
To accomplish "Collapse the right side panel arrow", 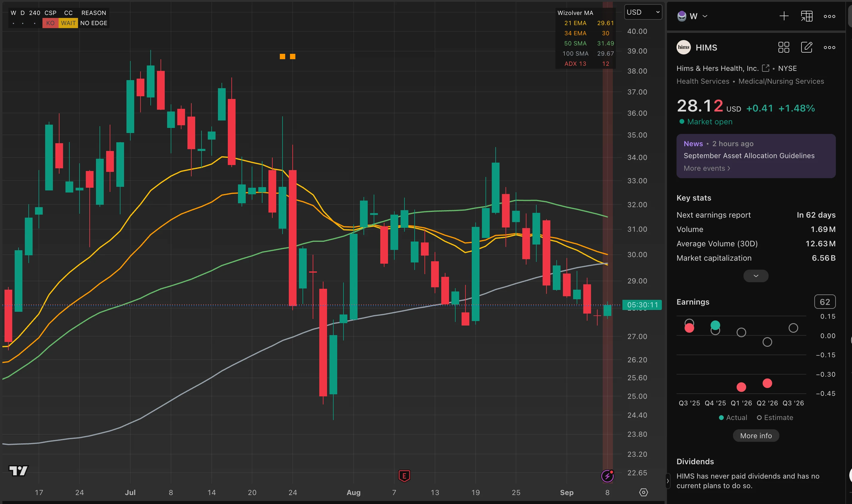I will point(667,481).
